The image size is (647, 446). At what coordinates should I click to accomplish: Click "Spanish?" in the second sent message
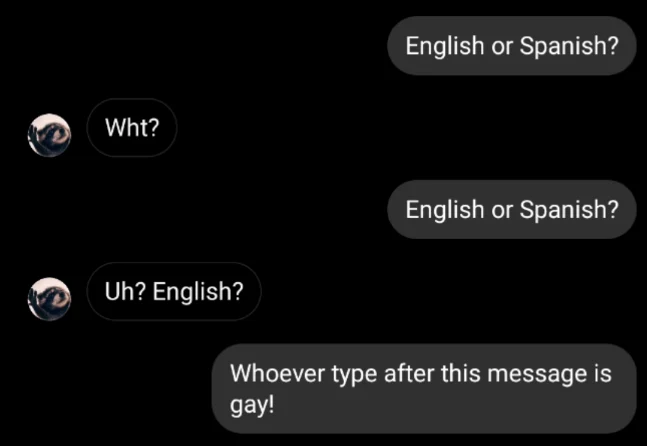[569, 210]
